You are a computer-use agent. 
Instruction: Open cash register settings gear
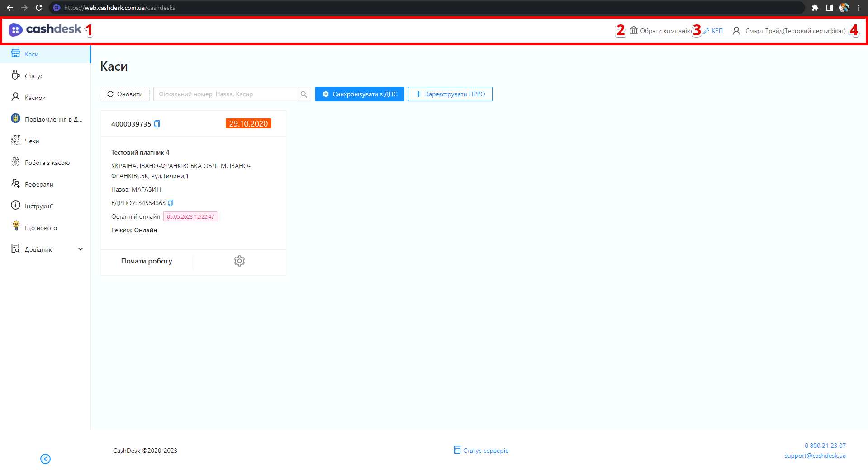click(239, 261)
